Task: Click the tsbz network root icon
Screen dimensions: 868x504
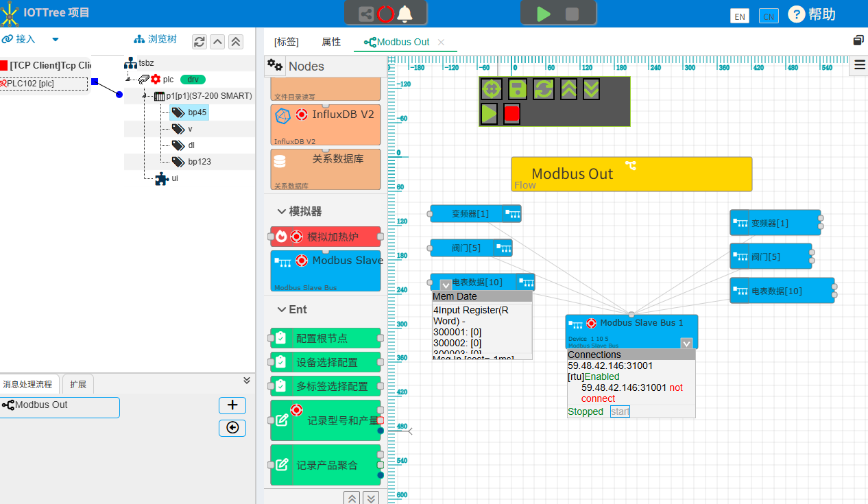Action: coord(130,62)
